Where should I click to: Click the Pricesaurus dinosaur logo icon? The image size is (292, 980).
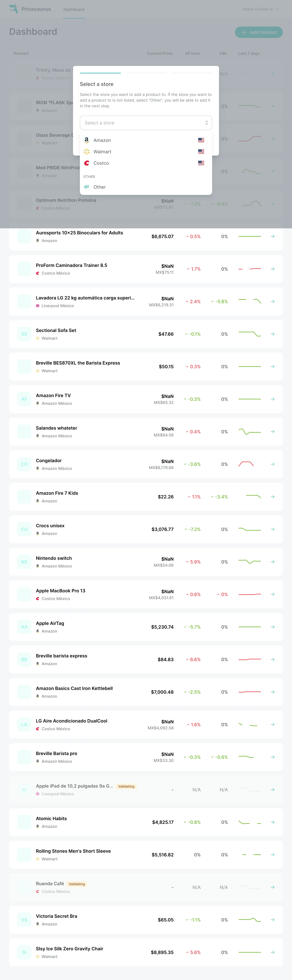(13, 9)
